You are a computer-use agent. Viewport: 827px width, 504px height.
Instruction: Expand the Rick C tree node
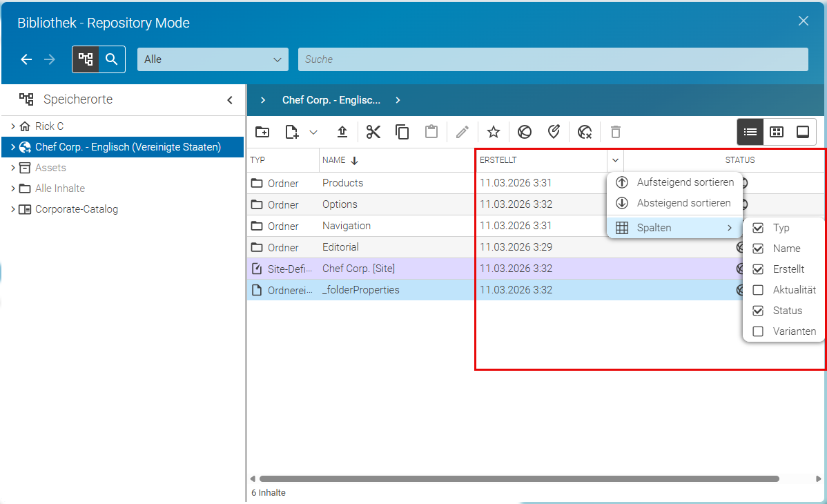[x=12, y=126]
